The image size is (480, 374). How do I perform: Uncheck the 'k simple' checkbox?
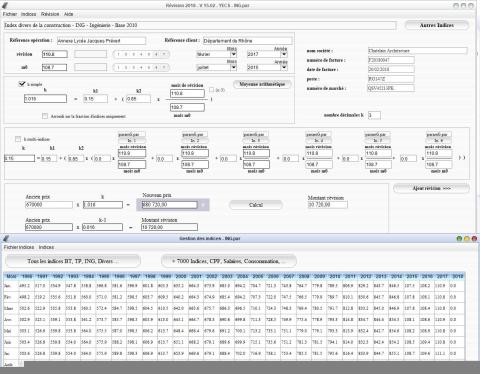(x=22, y=84)
